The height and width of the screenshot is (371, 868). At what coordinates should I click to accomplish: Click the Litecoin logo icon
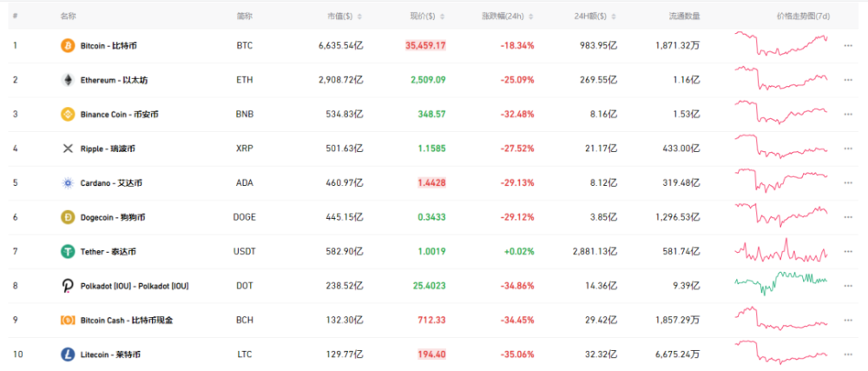[x=68, y=354]
